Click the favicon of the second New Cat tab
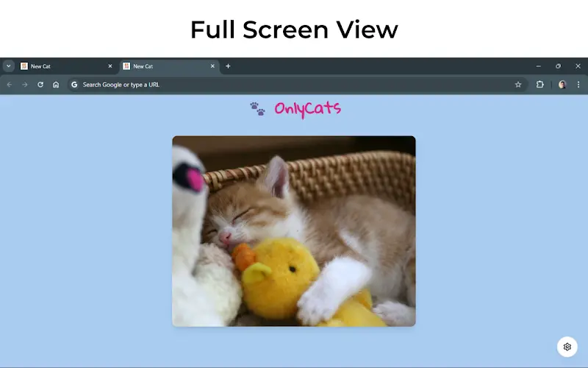This screenshot has width=588, height=368. coord(126,66)
